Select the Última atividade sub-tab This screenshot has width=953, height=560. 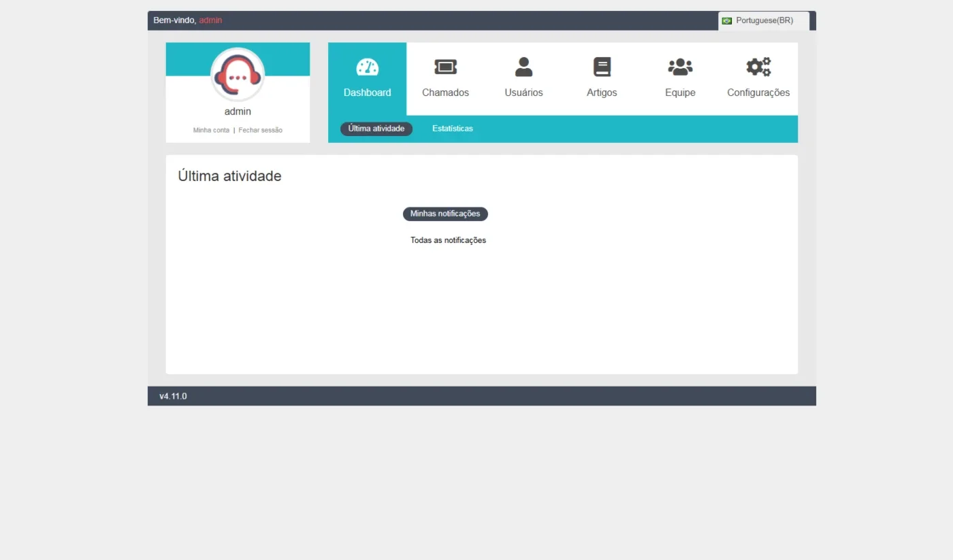click(x=376, y=129)
